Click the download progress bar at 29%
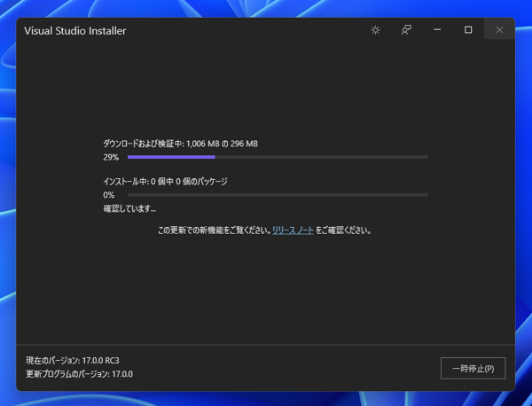Viewport: 532px width, 406px height. point(278,157)
